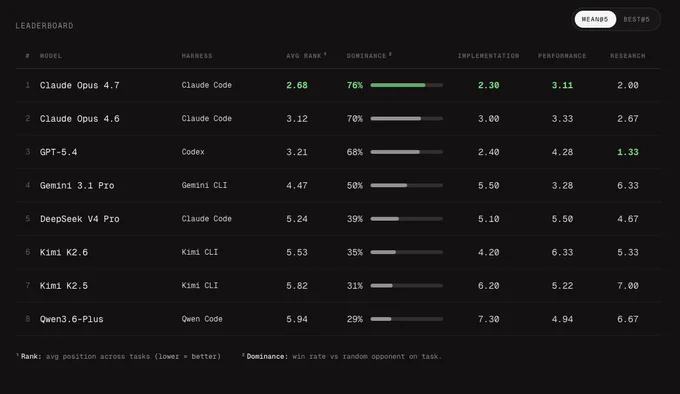Select the Claude Opus 4.6 model name
The image size is (680, 394).
(x=79, y=119)
